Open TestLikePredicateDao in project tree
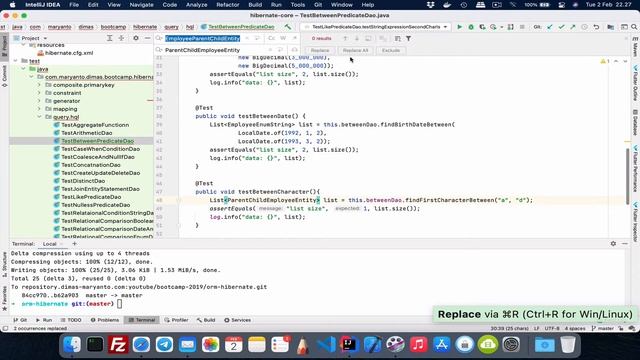 [91, 197]
